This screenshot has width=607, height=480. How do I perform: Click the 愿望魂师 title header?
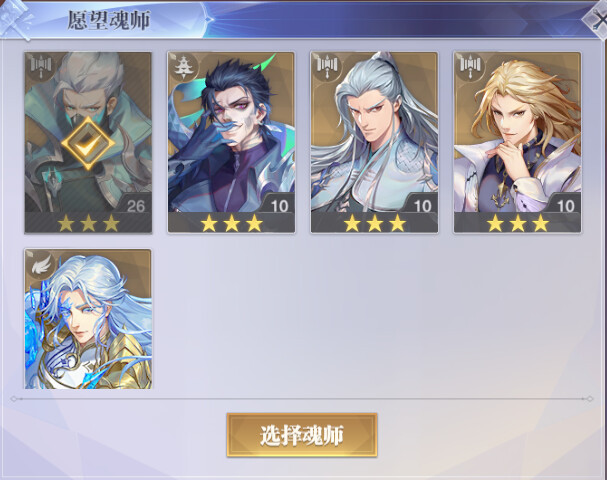[109, 21]
